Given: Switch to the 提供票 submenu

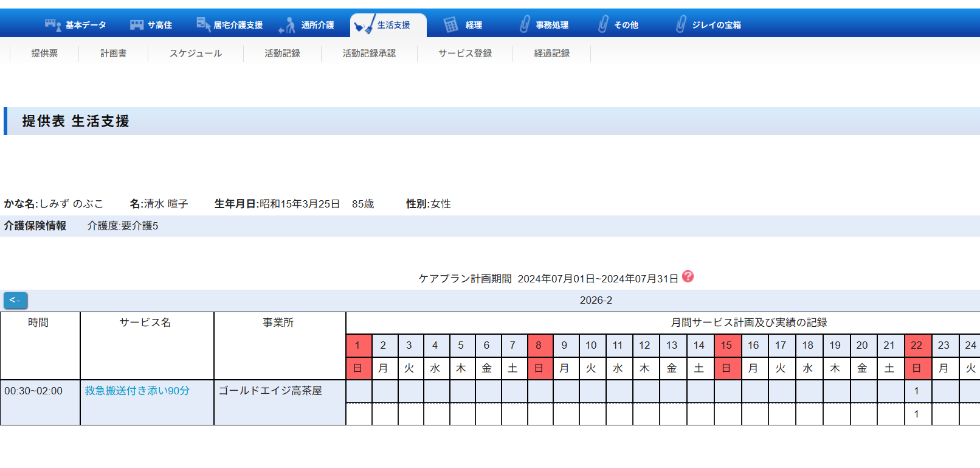Looking at the screenshot, I should click(44, 54).
